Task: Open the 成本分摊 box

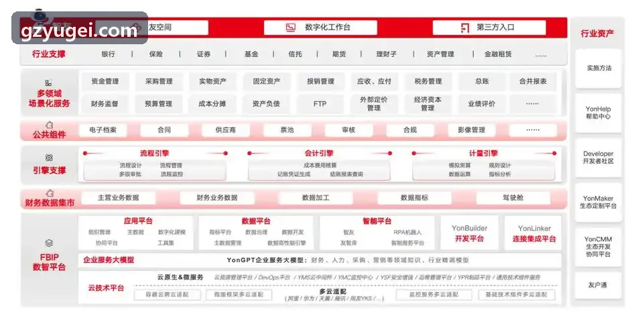Action: 212,104
